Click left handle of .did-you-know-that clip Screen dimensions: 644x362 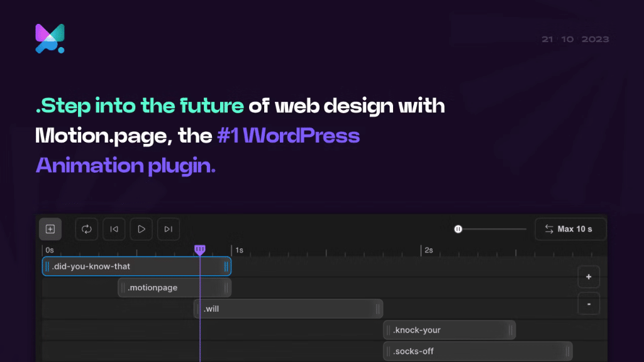tap(47, 266)
